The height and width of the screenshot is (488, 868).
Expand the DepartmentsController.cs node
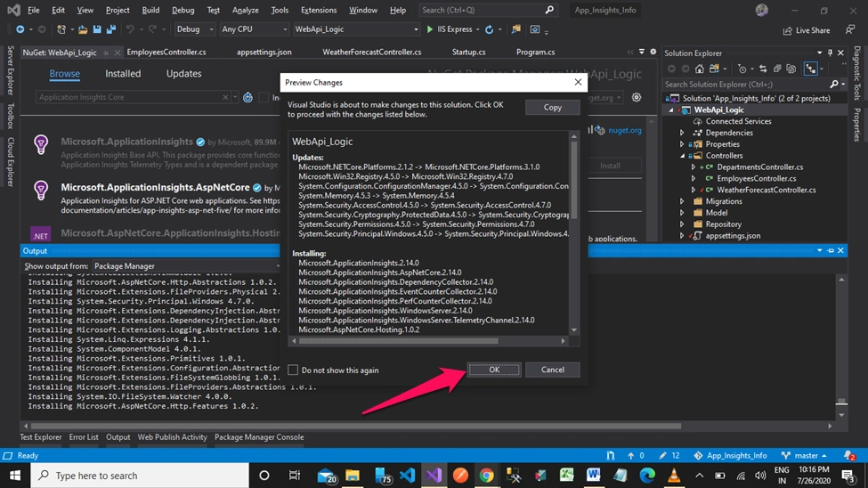[x=694, y=167]
